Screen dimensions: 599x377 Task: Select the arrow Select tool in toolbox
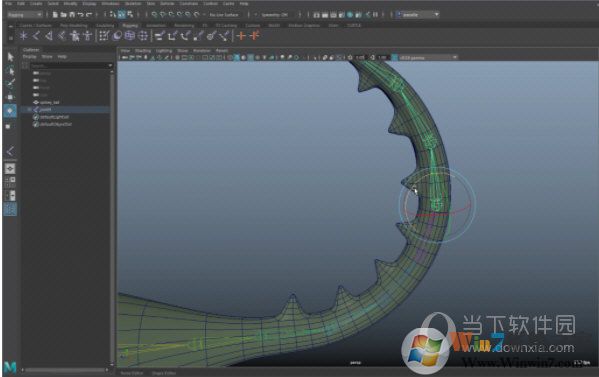[x=10, y=57]
